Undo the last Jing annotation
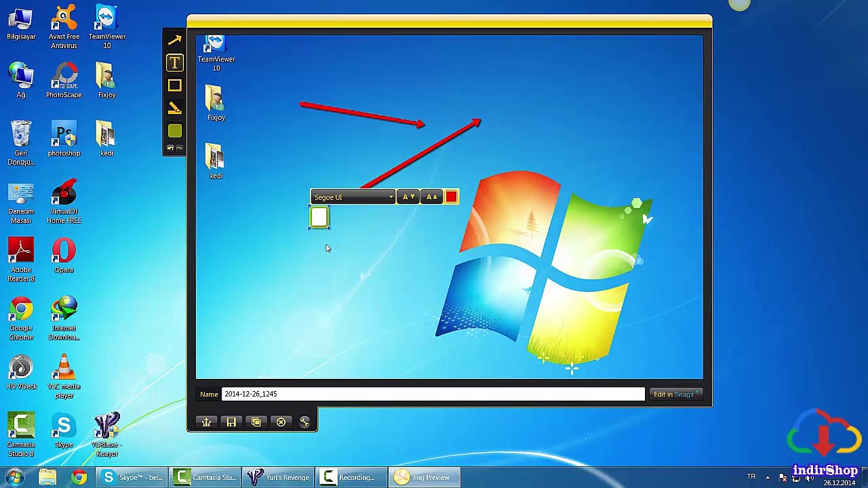Image resolution: width=868 pixels, height=488 pixels. [x=170, y=148]
